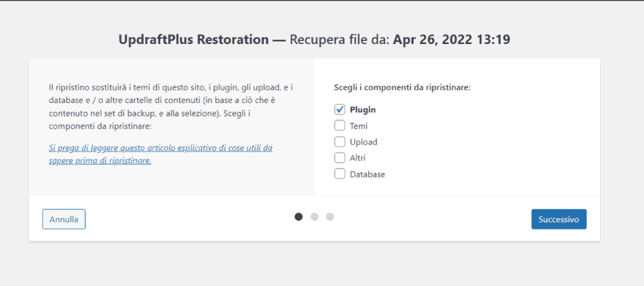This screenshot has width=644, height=286.
Task: Enable the Upload checkbox
Action: pos(340,141)
